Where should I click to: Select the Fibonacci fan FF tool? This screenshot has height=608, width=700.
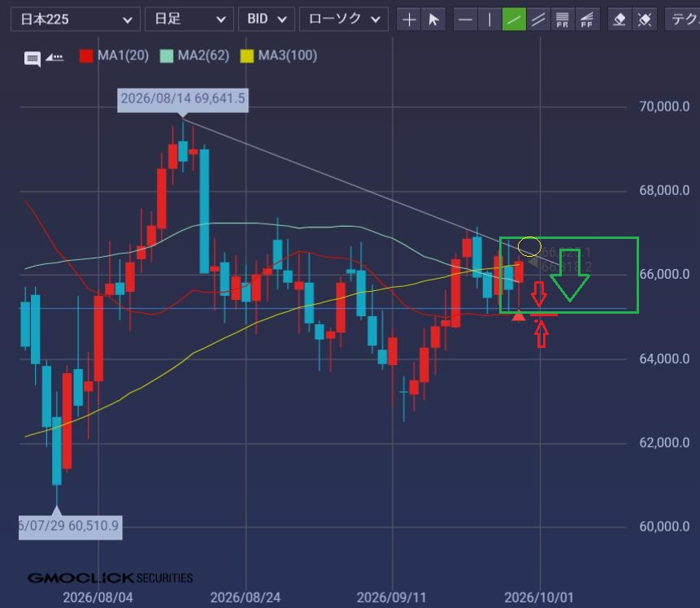point(587,20)
